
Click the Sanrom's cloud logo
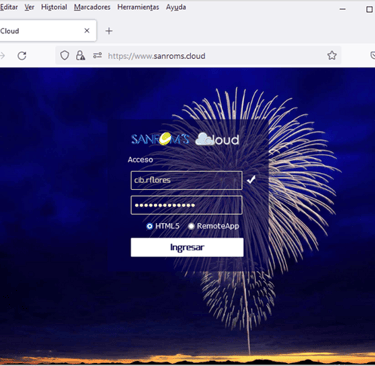[185, 139]
